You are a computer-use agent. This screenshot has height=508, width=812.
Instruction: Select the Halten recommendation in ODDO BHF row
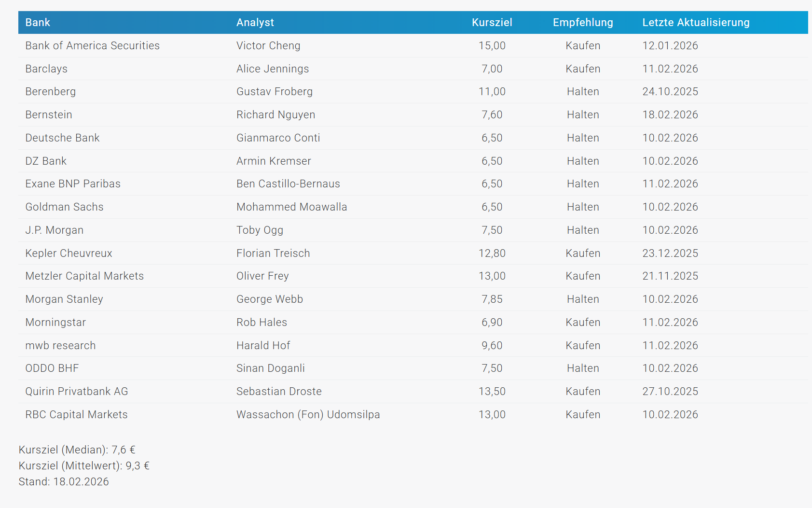583,368
